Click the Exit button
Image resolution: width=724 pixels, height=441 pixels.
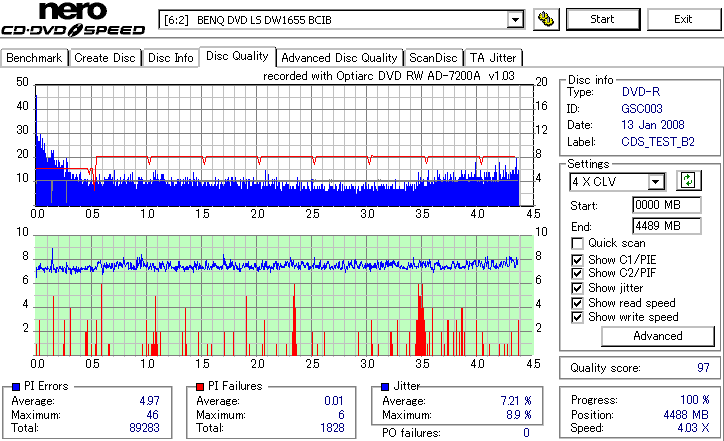683,19
